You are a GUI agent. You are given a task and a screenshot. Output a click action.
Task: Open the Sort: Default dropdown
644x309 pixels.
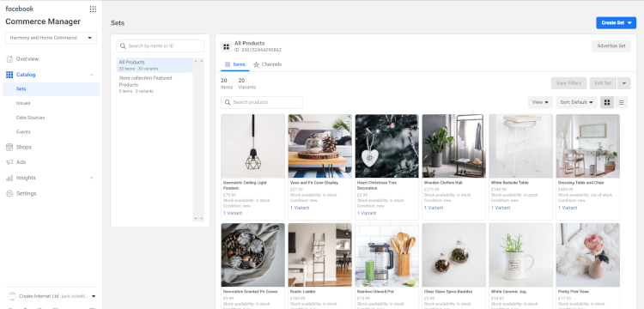pyautogui.click(x=577, y=102)
